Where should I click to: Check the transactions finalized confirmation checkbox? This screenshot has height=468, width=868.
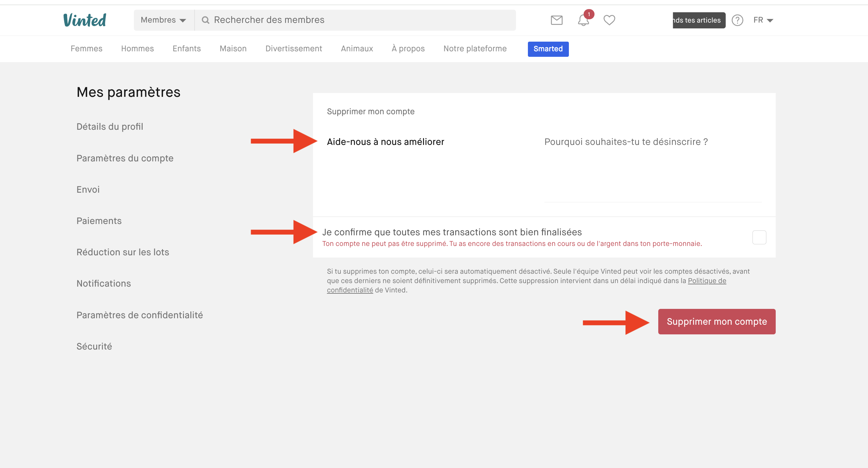(759, 237)
